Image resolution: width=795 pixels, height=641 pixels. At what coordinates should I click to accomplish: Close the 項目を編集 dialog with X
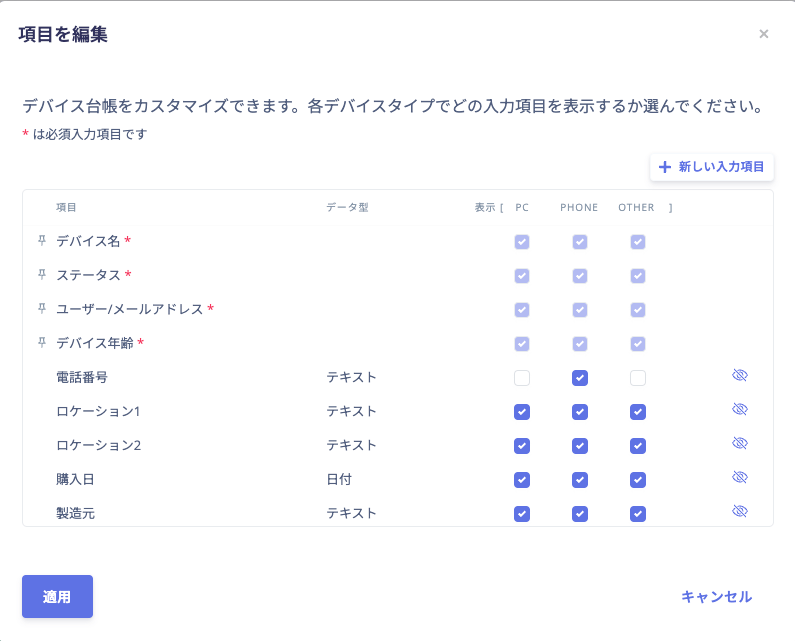tap(764, 34)
